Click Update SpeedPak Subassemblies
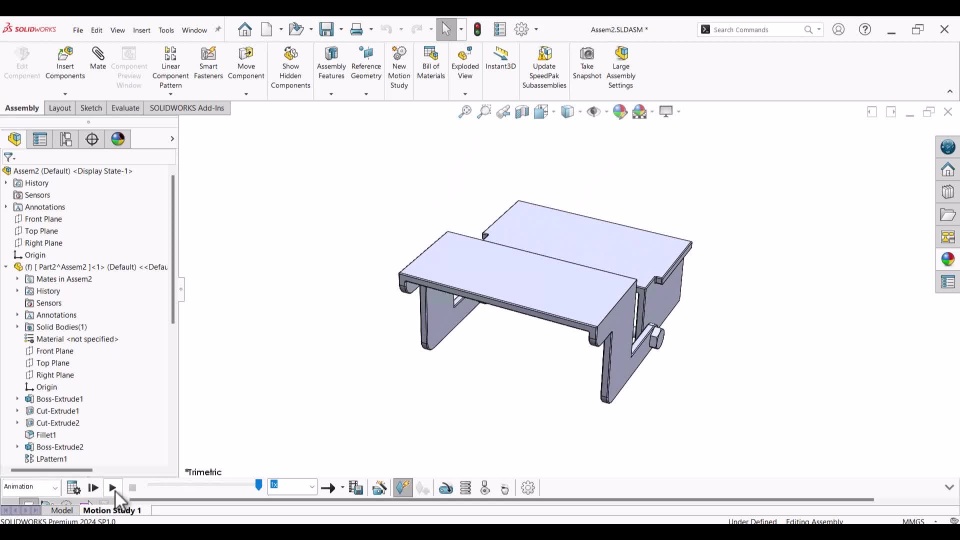 tap(544, 67)
